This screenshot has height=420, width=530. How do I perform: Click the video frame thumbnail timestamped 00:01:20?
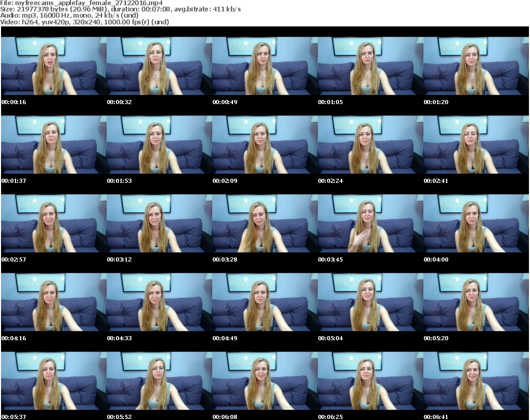[x=476, y=66]
